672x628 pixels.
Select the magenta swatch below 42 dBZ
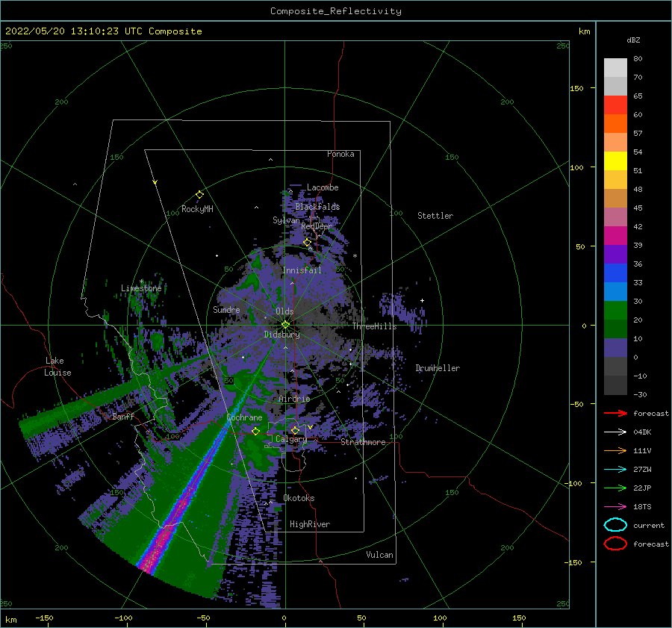click(615, 235)
